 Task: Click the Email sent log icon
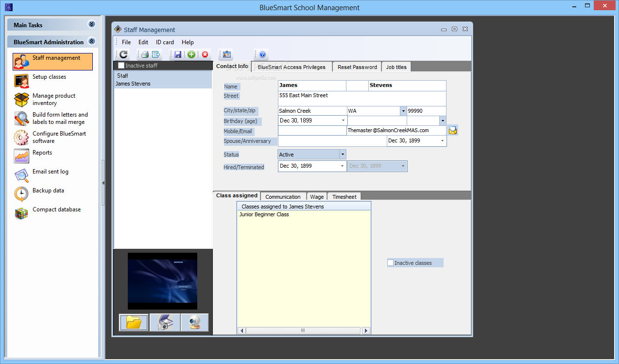coord(21,175)
